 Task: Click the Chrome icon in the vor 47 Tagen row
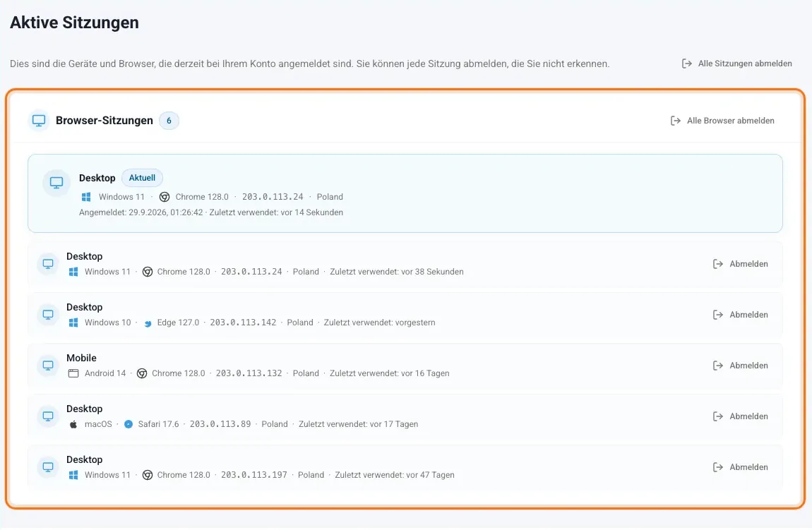pyautogui.click(x=147, y=475)
